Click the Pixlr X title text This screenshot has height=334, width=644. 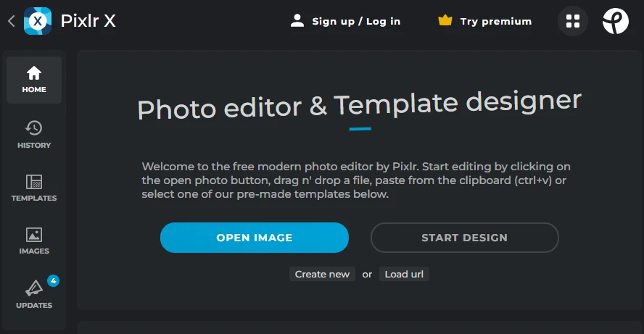coord(88,21)
